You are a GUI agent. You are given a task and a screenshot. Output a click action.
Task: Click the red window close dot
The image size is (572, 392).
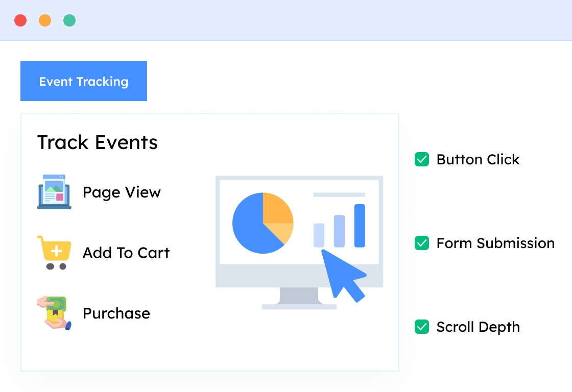[20, 20]
